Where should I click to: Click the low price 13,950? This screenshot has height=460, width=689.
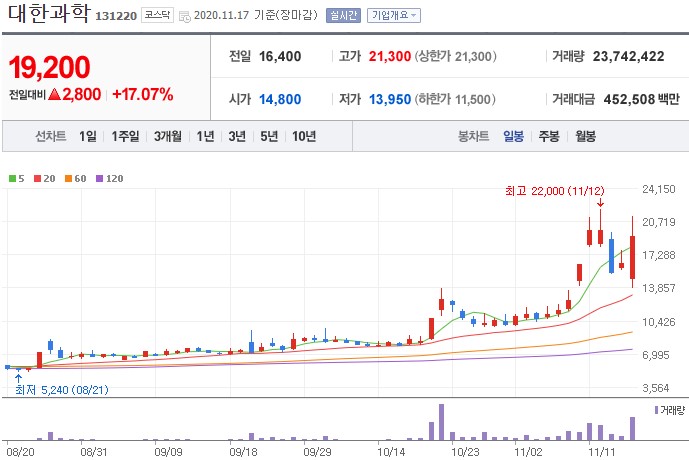click(390, 99)
